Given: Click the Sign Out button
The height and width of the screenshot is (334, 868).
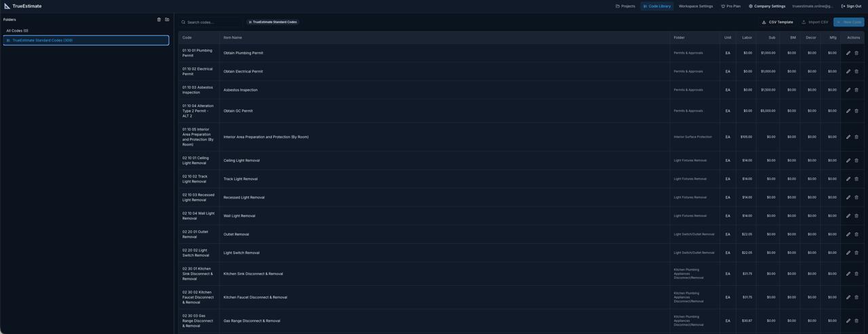Looking at the screenshot, I should point(851,6).
